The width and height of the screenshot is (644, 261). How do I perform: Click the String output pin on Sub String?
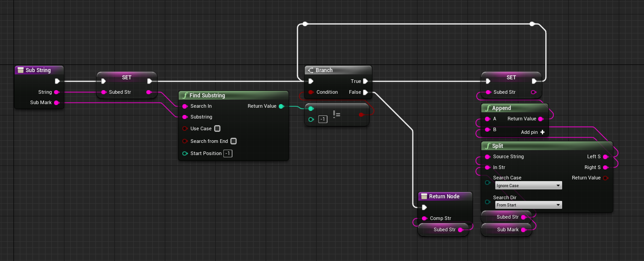(57, 92)
